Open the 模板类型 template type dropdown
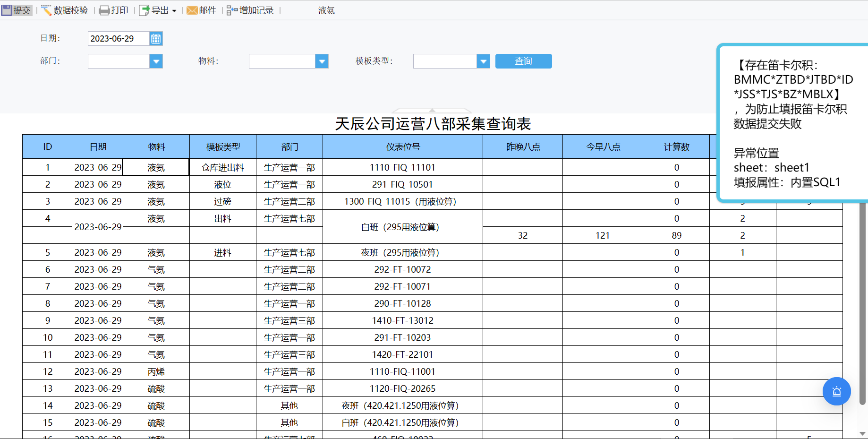The image size is (868, 439). pos(483,61)
